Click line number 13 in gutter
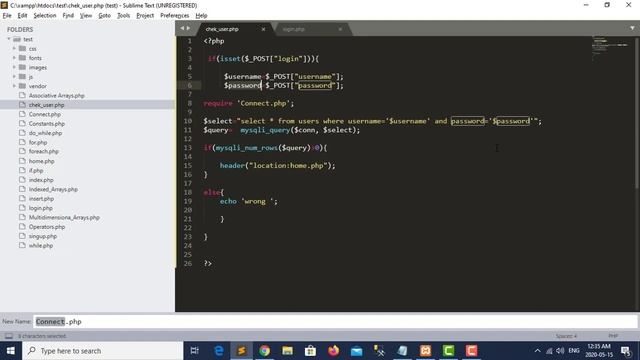This screenshot has height=360, width=640. (x=188, y=148)
